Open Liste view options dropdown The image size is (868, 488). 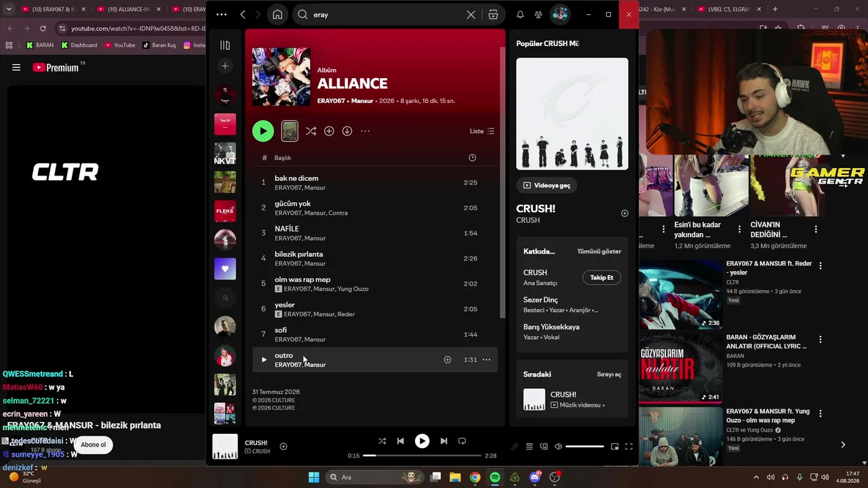pos(482,131)
